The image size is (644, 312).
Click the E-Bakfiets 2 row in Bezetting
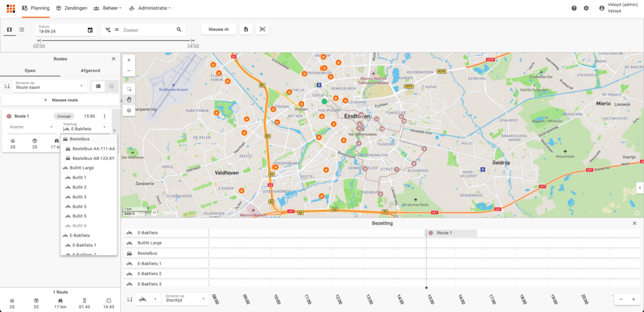tap(382, 273)
